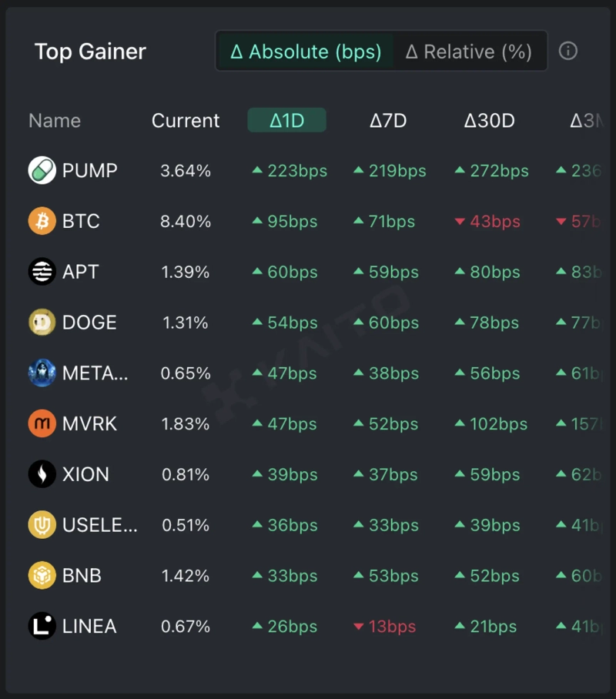The image size is (616, 699).
Task: Click the APT striped circle icon
Action: (x=42, y=272)
